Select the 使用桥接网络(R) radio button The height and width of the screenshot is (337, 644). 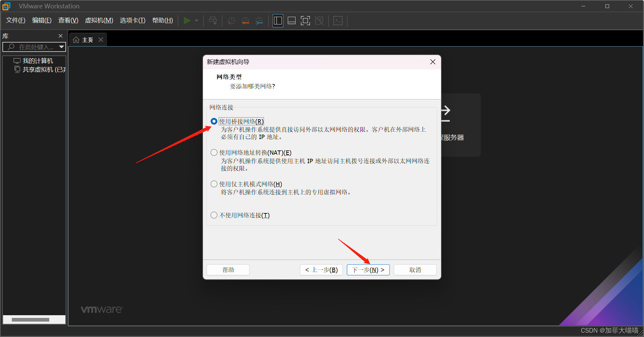point(214,121)
